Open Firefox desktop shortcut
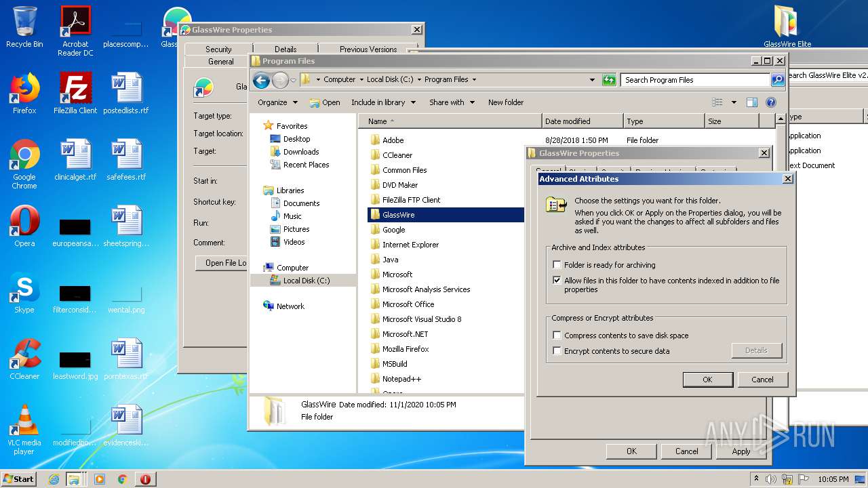 [x=24, y=94]
